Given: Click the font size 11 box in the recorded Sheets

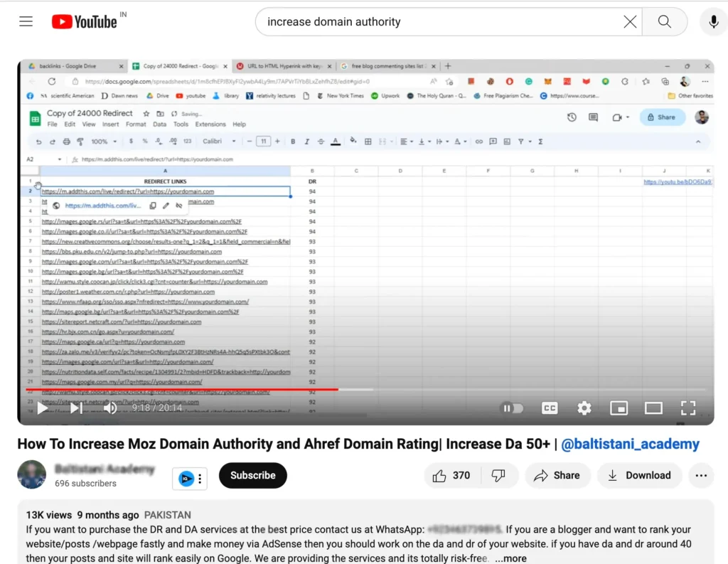Looking at the screenshot, I should (x=263, y=142).
